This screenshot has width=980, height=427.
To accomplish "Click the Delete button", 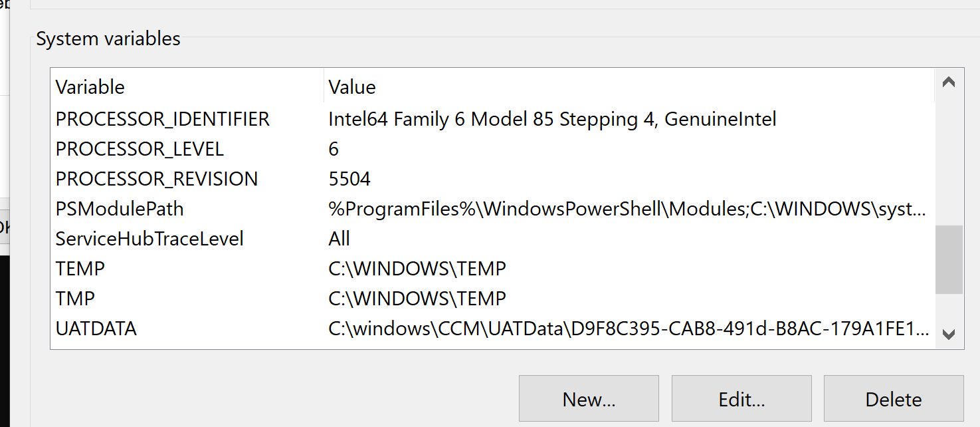I will pyautogui.click(x=893, y=398).
